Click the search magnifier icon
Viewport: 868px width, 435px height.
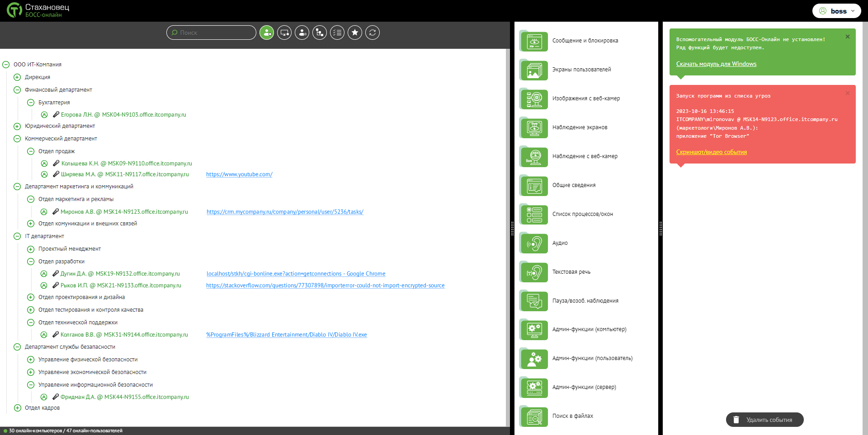175,33
